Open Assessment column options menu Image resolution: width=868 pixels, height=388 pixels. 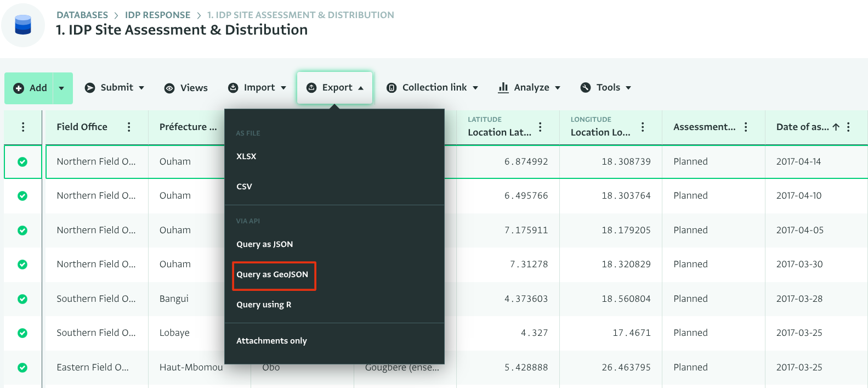(746, 127)
